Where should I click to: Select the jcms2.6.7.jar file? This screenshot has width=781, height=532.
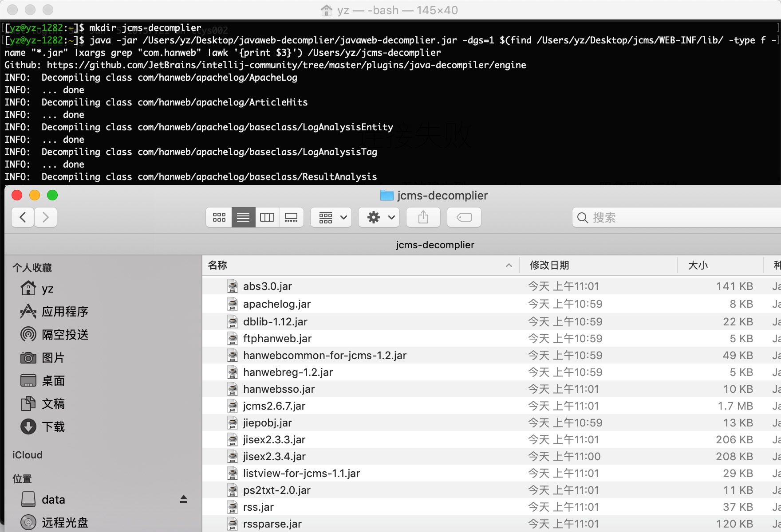click(274, 406)
